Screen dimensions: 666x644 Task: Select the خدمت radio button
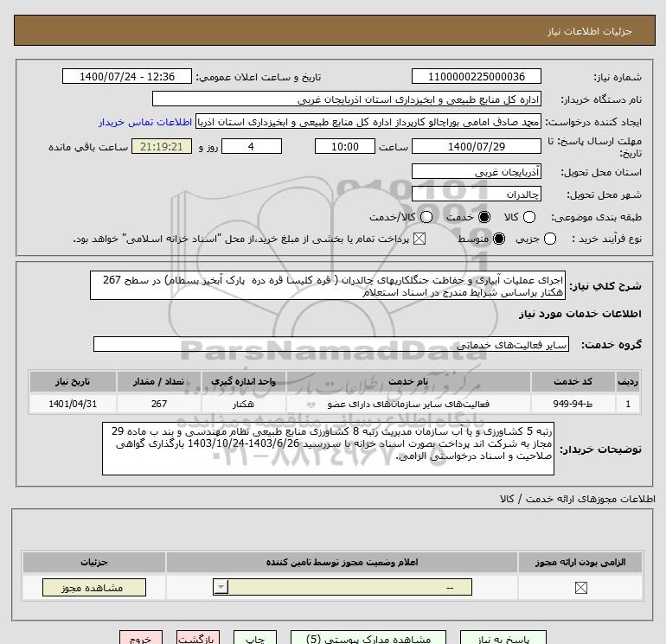(484, 217)
